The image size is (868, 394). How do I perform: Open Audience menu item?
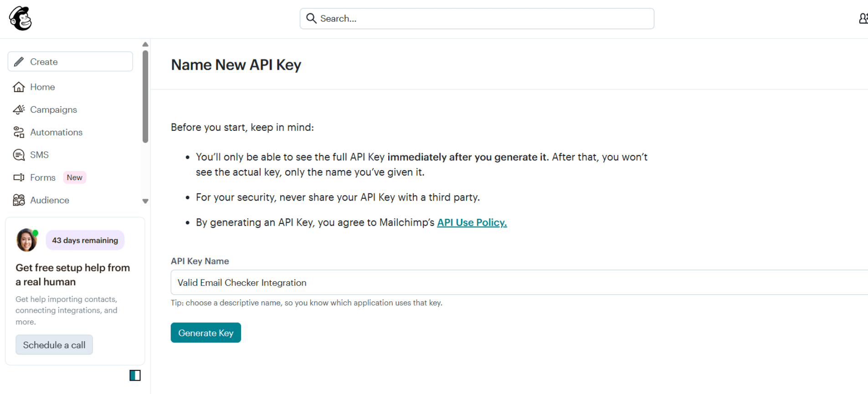click(x=50, y=200)
